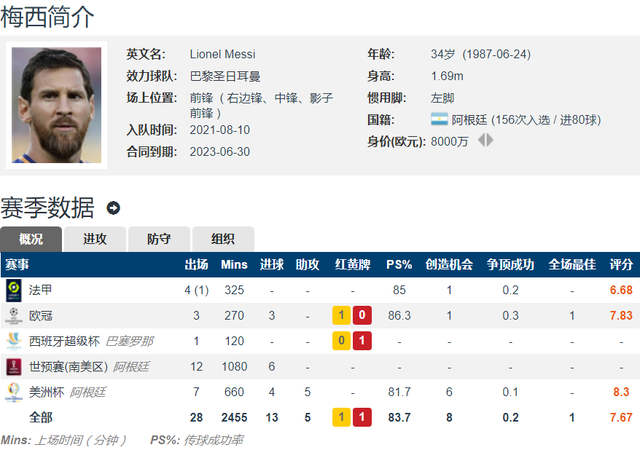Click the 赛事 column header
This screenshot has width=640, height=450.
tap(17, 265)
